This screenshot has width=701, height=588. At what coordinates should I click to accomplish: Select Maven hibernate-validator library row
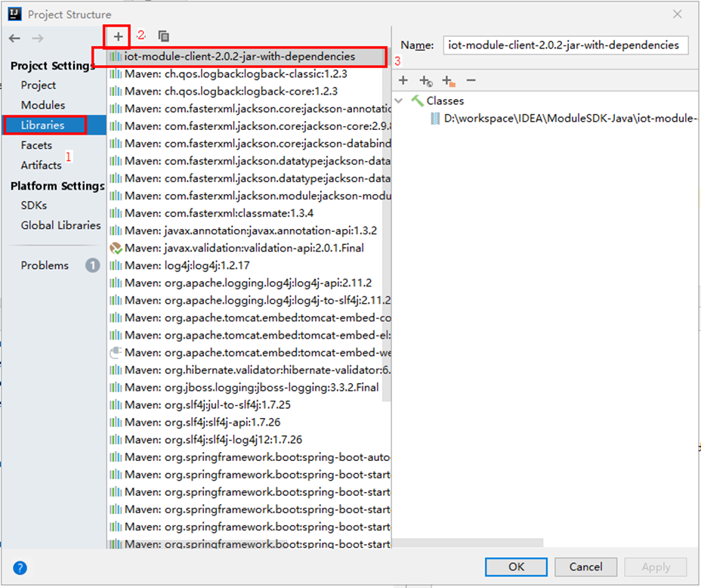(x=249, y=370)
